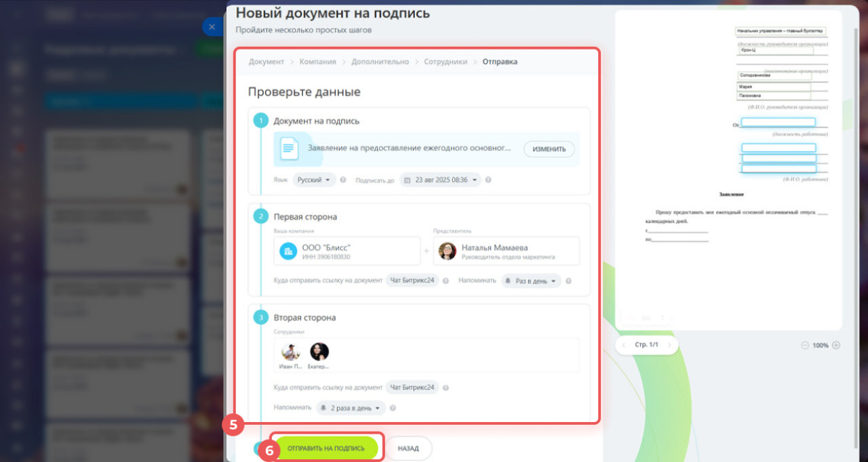
Task: Open help hint beside 2 раза в день
Action: (393, 408)
